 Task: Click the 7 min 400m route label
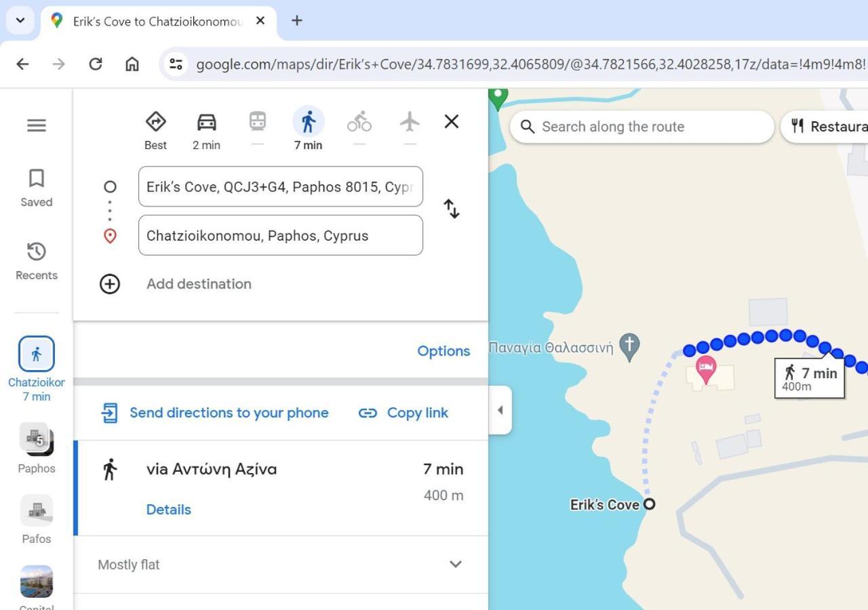pyautogui.click(x=810, y=378)
